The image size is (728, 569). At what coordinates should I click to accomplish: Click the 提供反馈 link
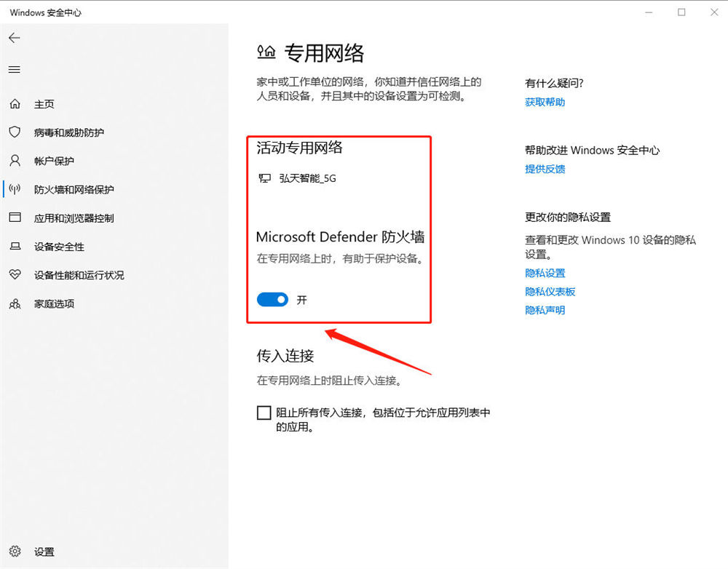point(545,169)
